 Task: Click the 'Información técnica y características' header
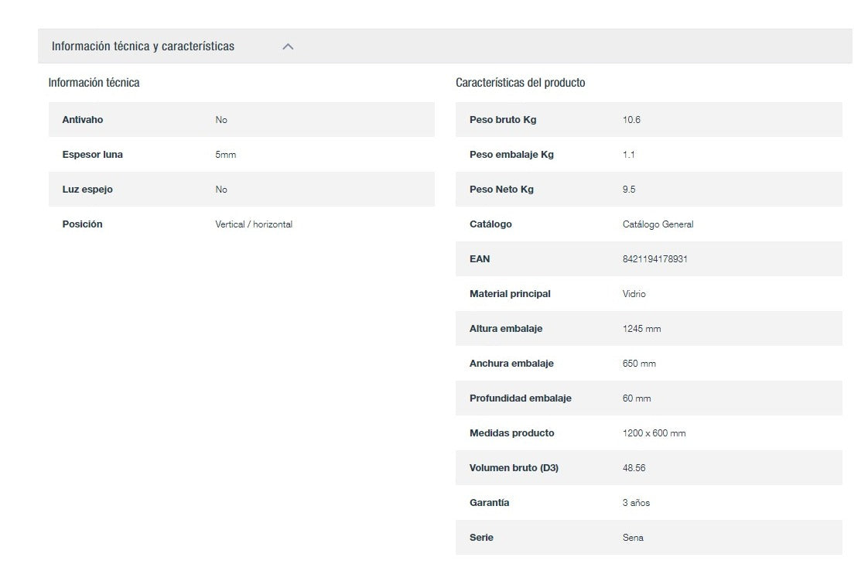pyautogui.click(x=143, y=46)
